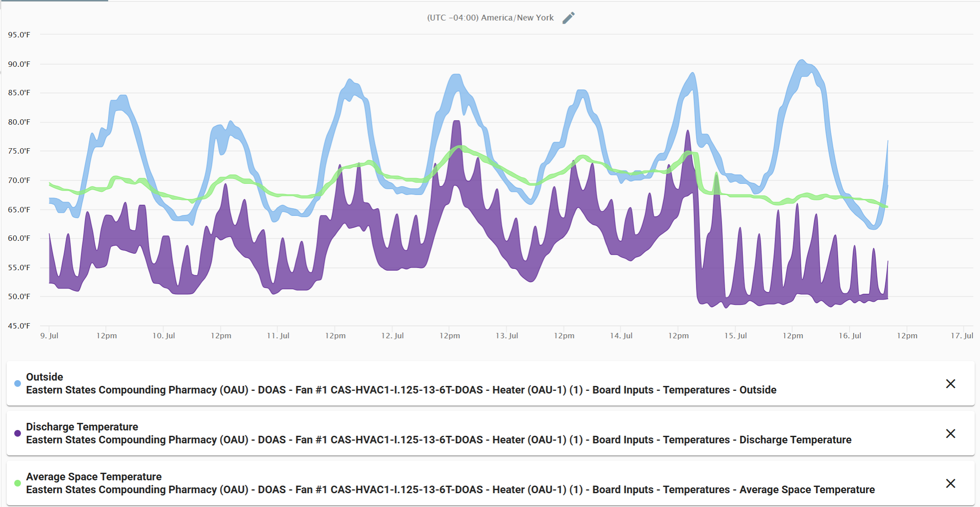Click the 17. Jul axis label
The image size is (980, 507).
tap(962, 336)
